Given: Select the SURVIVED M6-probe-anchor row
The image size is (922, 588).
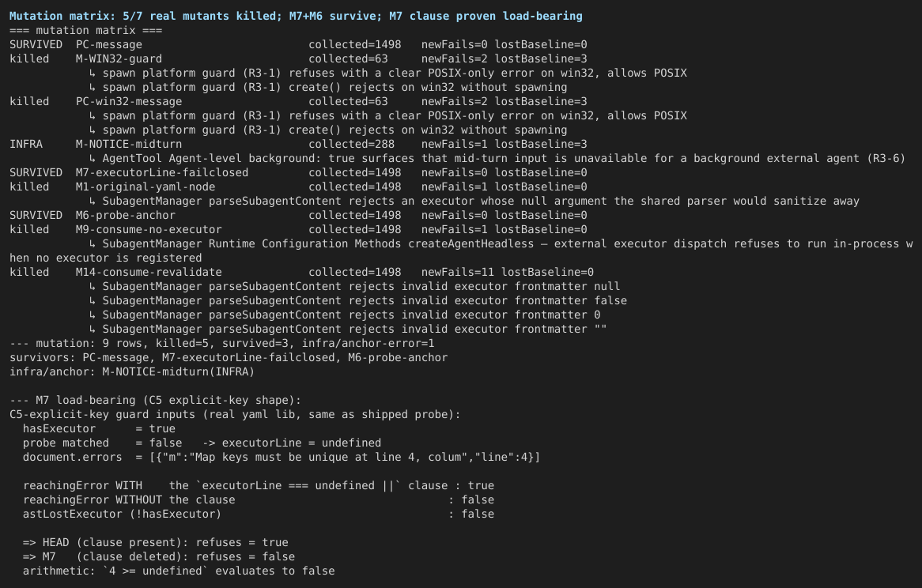Looking at the screenshot, I should (x=298, y=216).
